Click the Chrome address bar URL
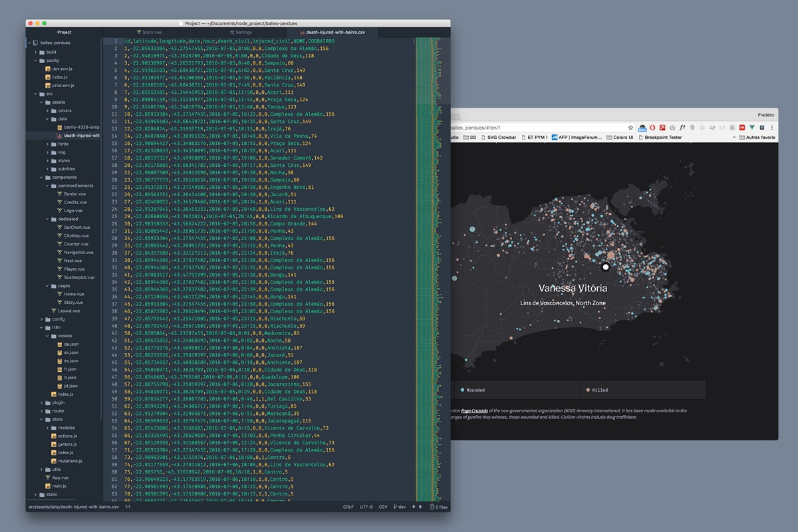This screenshot has height=532, width=798. [x=475, y=127]
